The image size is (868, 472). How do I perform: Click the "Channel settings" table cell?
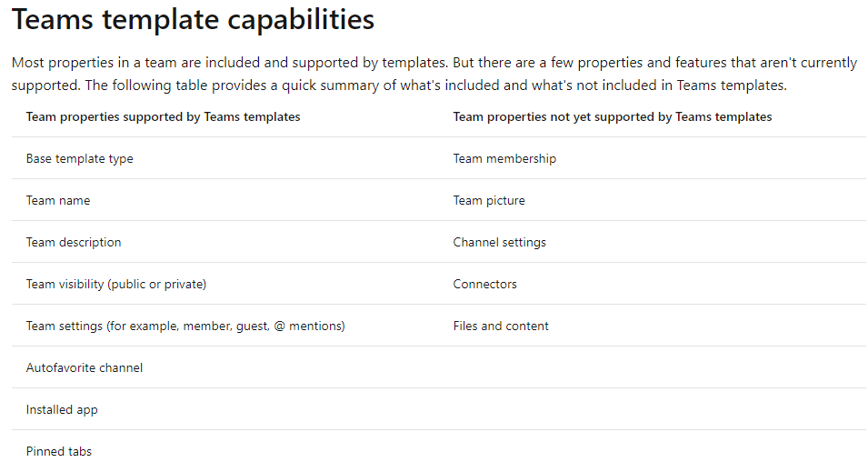(x=499, y=242)
